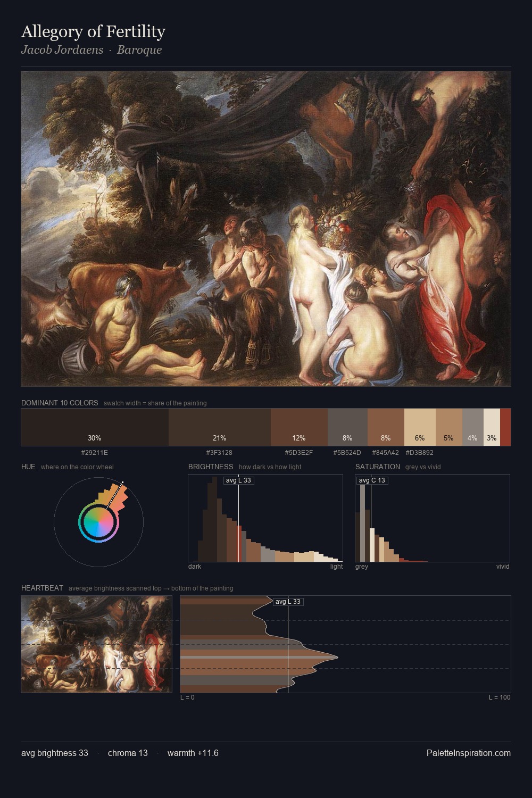Click the HUE section heading
532x798 pixels.
pyautogui.click(x=28, y=467)
